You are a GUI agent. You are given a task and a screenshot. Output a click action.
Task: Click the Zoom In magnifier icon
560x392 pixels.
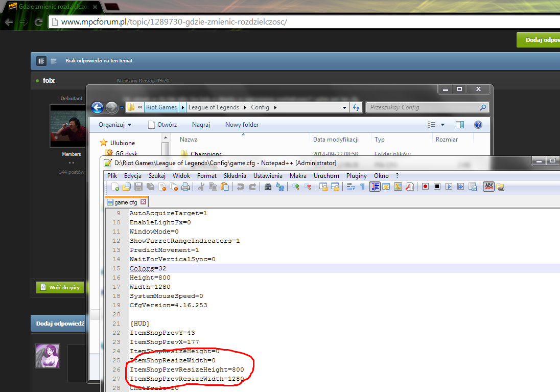click(x=295, y=187)
